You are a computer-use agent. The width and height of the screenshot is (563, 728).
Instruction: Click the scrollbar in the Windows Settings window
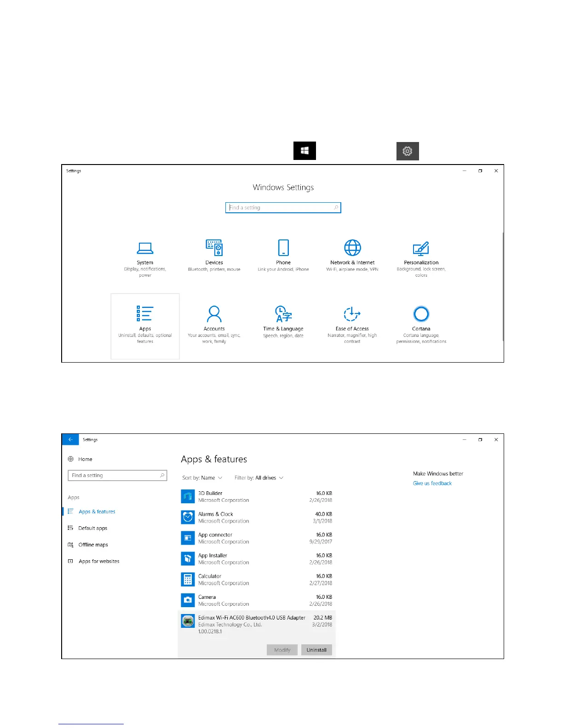point(503,286)
